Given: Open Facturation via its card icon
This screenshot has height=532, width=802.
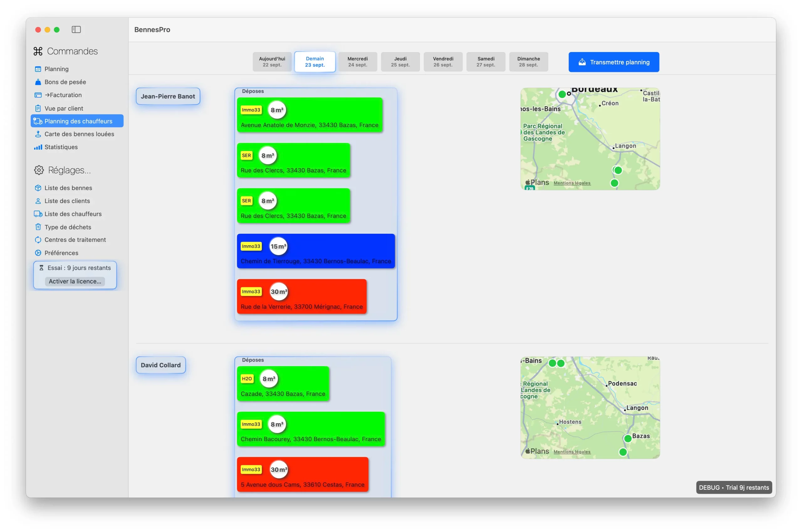Looking at the screenshot, I should pyautogui.click(x=38, y=95).
